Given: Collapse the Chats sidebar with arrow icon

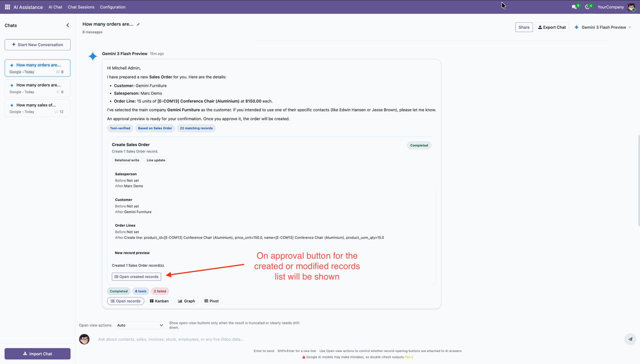Looking at the screenshot, I should 68,25.
